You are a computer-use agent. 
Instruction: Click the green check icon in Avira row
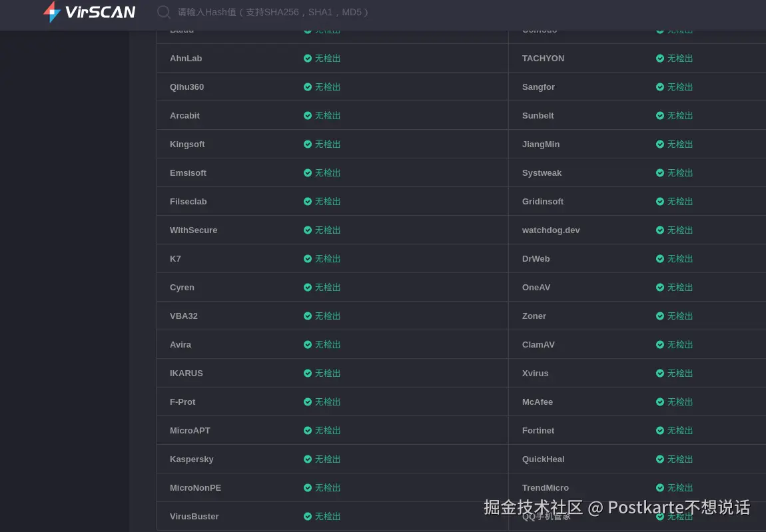coord(308,344)
